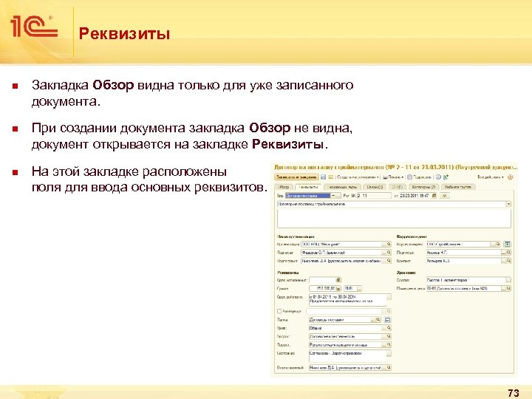The image size is (532, 399).
Task: Open calendar for Срок исполнения field
Action: pos(338,280)
